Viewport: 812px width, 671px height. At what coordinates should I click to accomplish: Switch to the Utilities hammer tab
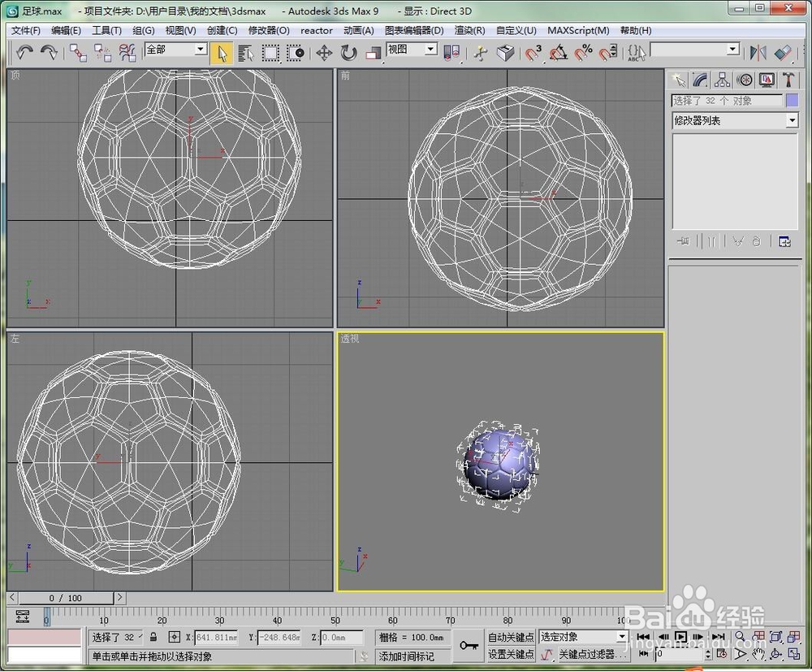click(x=788, y=80)
